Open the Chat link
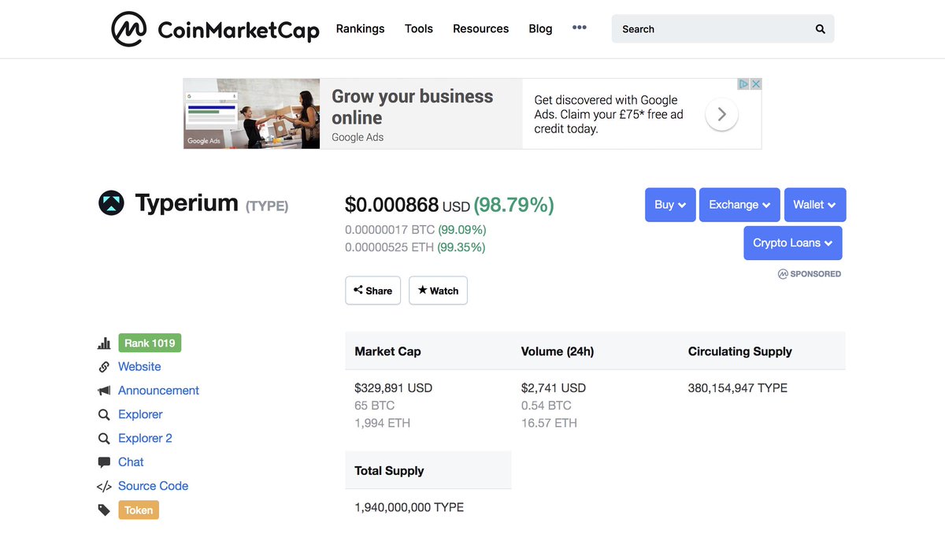Viewport: 945px width, 560px height. click(131, 462)
